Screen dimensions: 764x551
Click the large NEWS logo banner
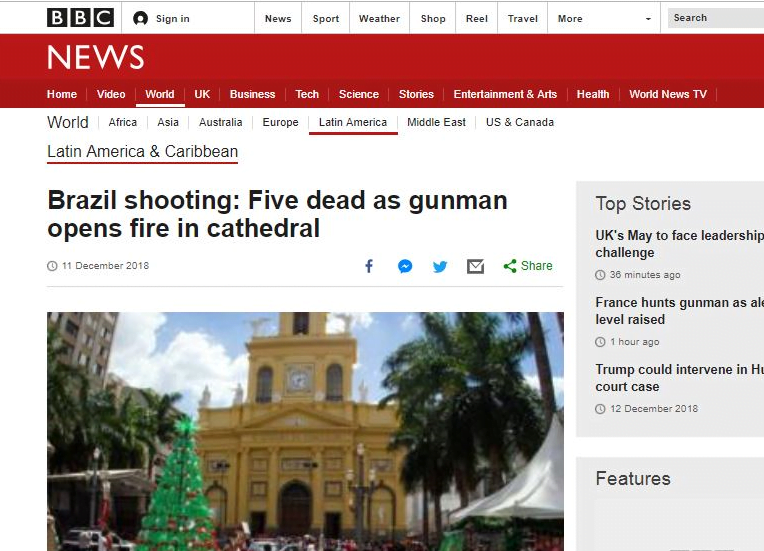[96, 58]
